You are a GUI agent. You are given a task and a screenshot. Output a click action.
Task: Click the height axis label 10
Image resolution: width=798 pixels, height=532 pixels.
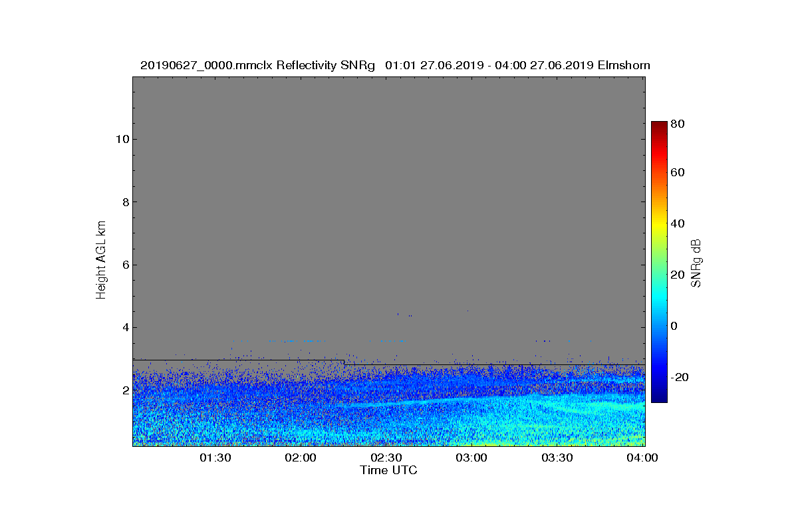tap(122, 139)
